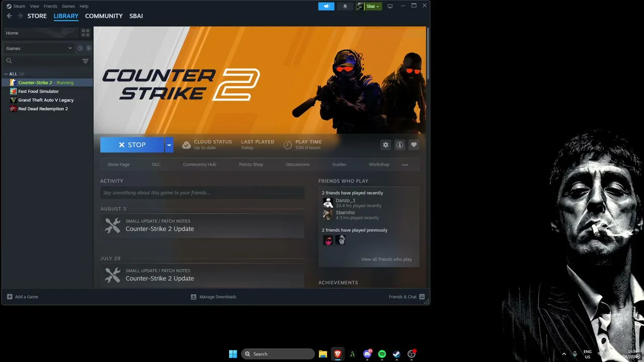Click the library search magnifier icon
The image size is (644, 362).
[x=9, y=61]
